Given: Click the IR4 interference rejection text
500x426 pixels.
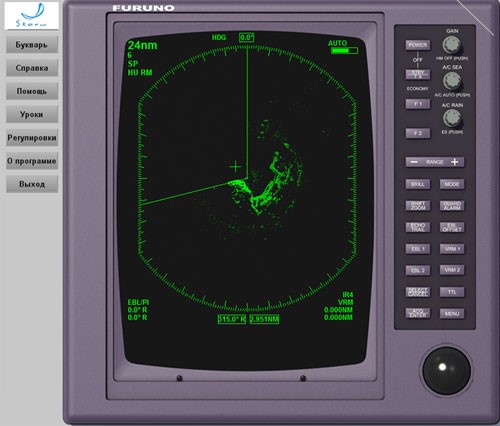Looking at the screenshot, I should point(347,295).
